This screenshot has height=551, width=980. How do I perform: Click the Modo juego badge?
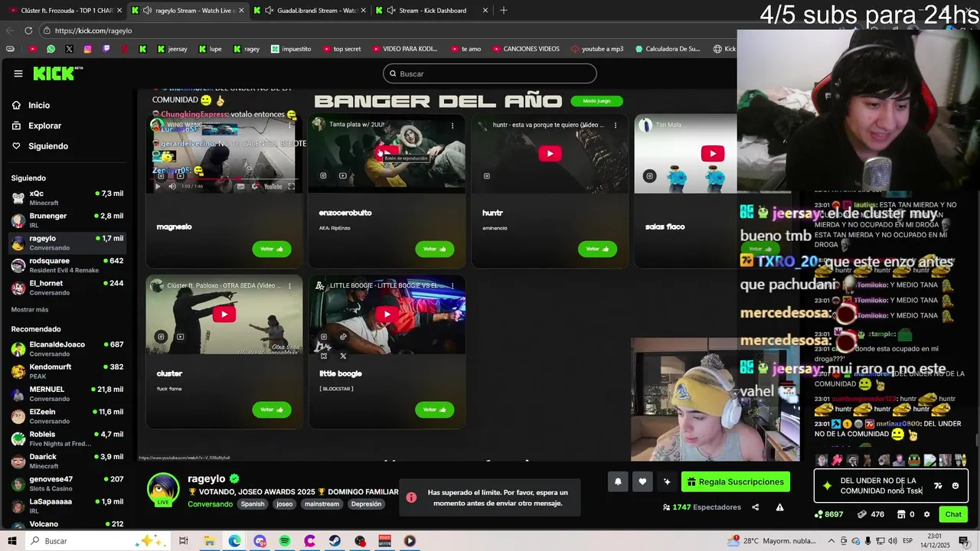coord(596,101)
